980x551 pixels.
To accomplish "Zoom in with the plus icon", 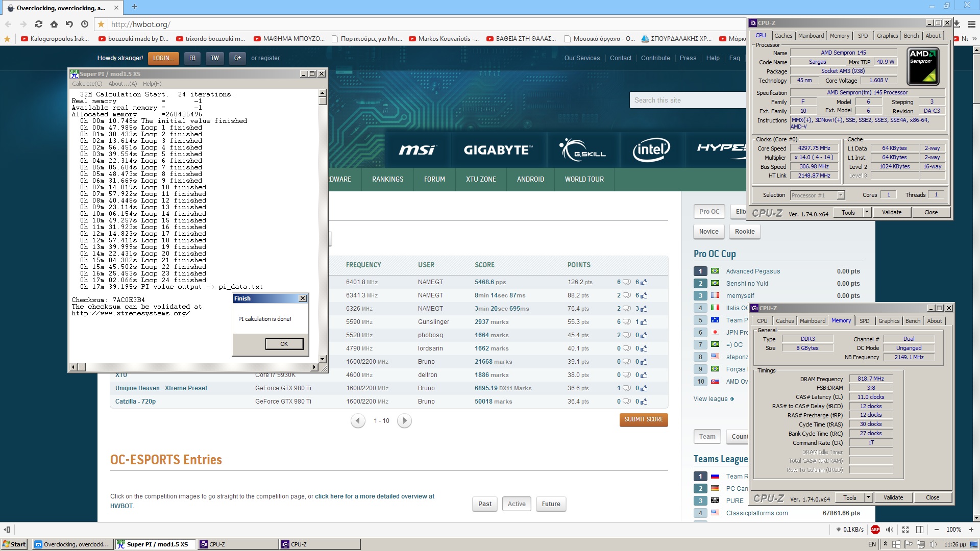I will click(971, 529).
